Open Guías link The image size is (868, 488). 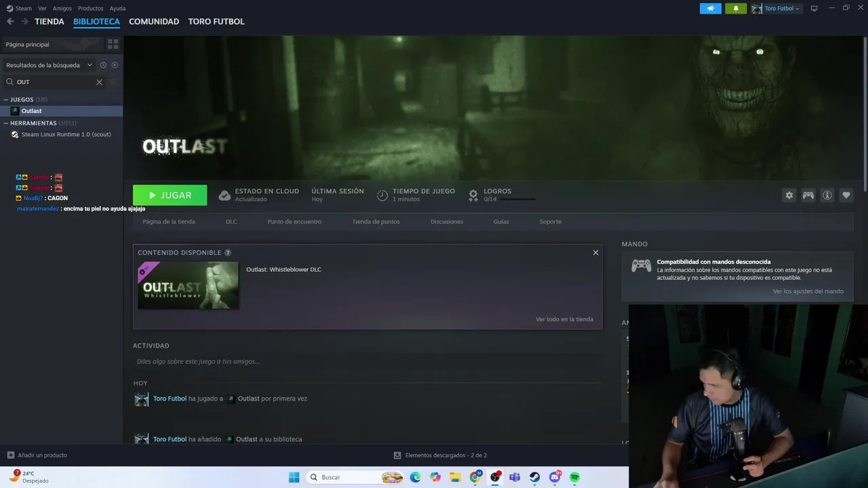[501, 222]
